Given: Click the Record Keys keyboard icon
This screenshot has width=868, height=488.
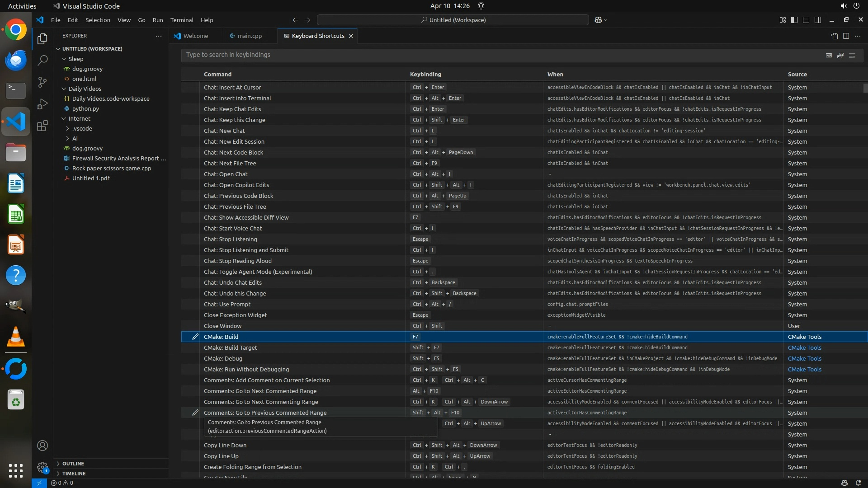Looking at the screenshot, I should [829, 55].
